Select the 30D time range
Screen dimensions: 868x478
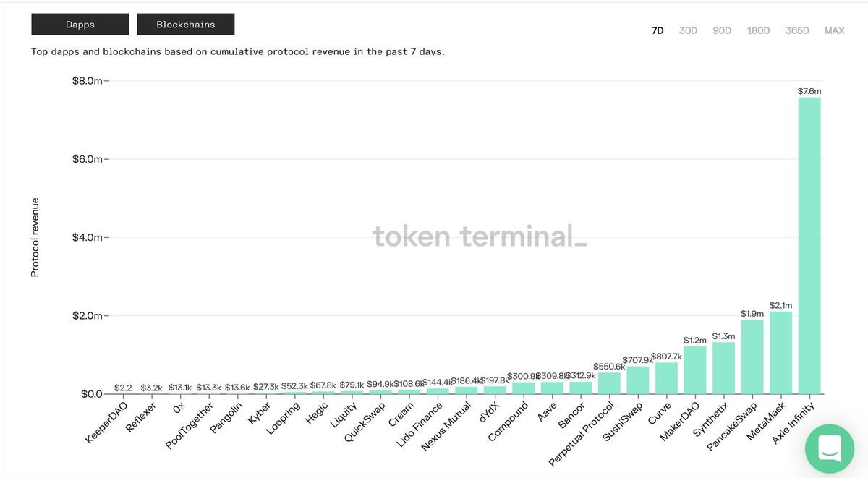pyautogui.click(x=687, y=30)
